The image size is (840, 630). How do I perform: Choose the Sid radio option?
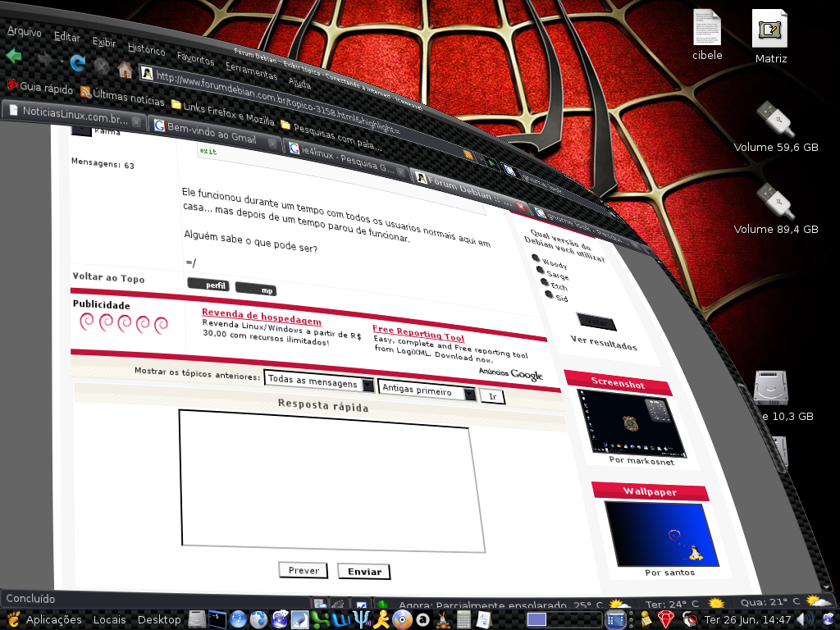pyautogui.click(x=549, y=294)
